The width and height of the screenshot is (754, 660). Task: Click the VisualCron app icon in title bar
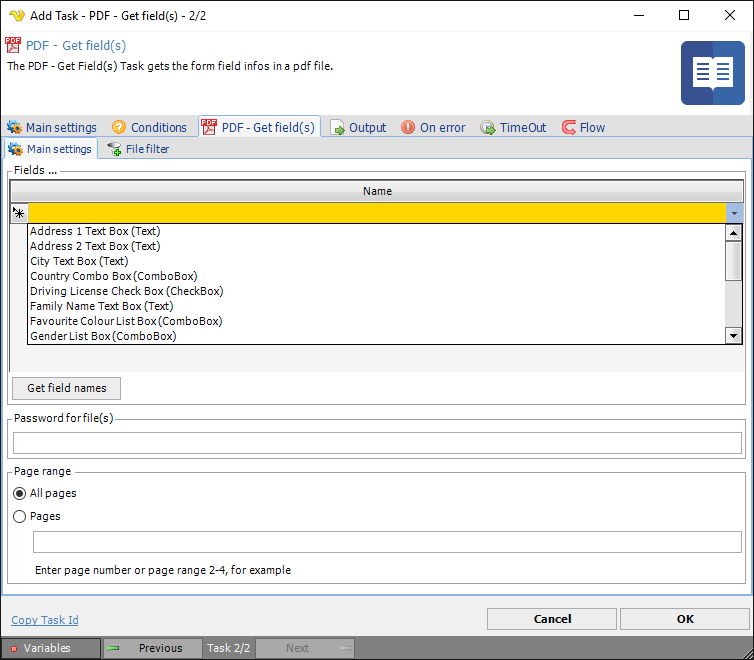point(17,15)
